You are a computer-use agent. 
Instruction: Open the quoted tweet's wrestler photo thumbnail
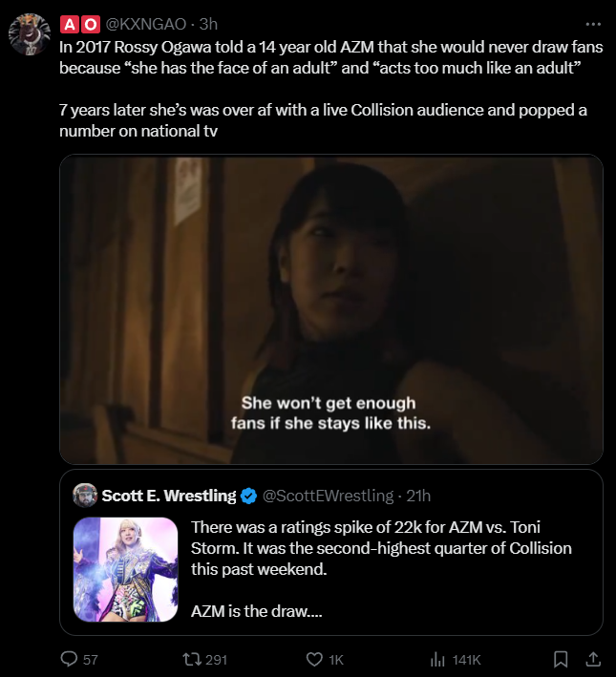click(125, 570)
